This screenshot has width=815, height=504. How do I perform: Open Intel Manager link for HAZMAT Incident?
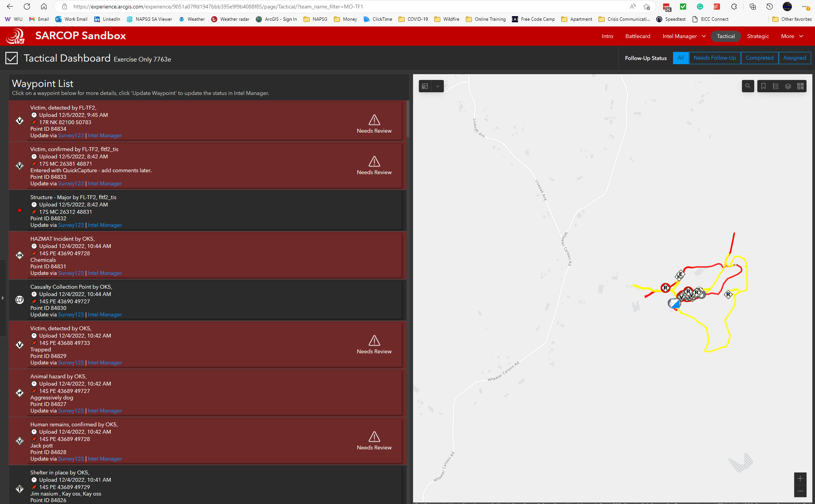[105, 273]
